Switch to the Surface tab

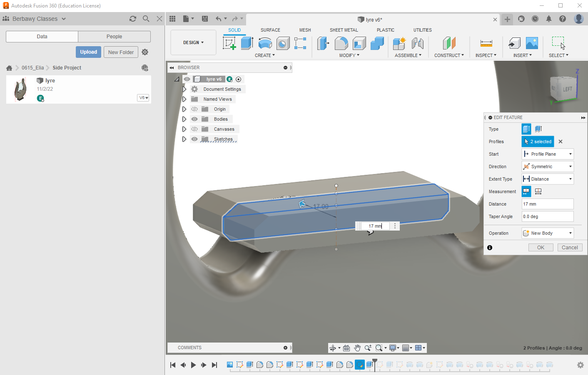pos(270,30)
